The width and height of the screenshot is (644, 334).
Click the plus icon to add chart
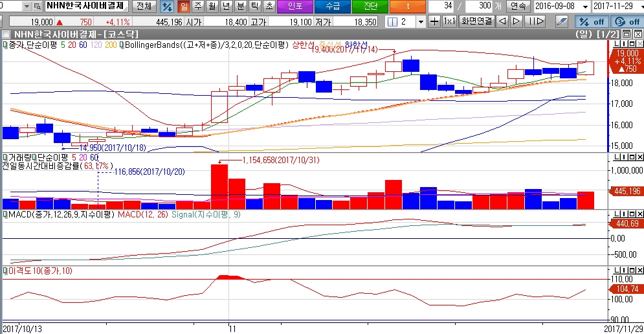coord(435,21)
